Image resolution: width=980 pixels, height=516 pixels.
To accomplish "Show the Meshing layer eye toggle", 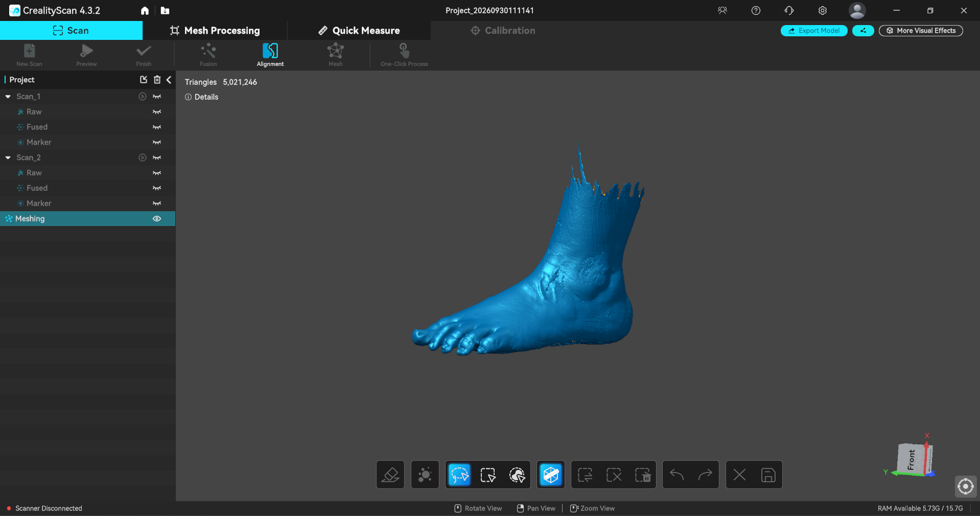I will point(157,218).
